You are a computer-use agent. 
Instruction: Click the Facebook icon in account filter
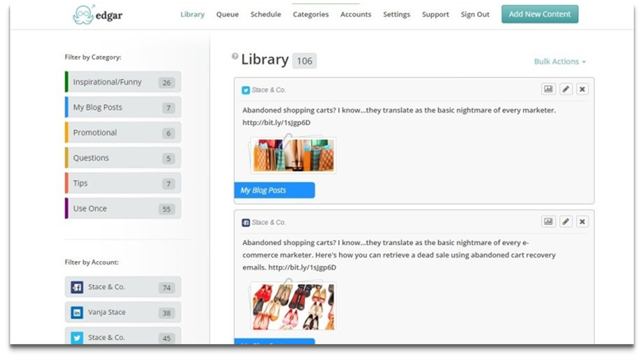[x=77, y=287]
